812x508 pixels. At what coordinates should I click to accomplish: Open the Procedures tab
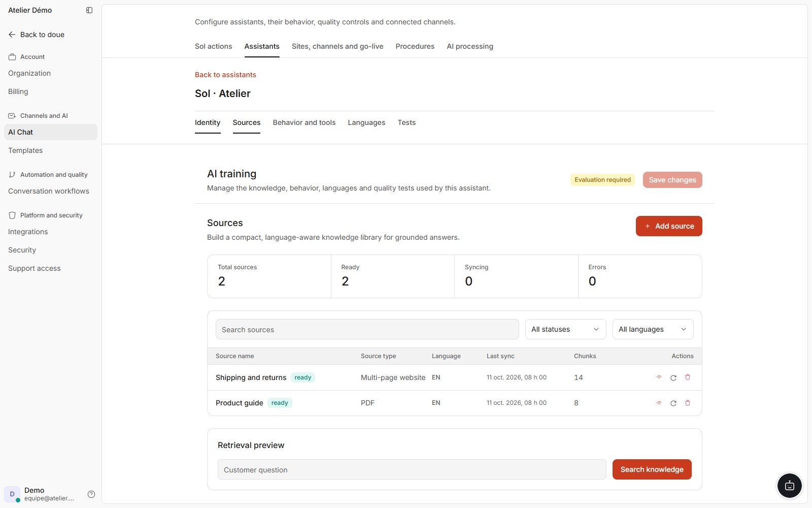click(415, 46)
